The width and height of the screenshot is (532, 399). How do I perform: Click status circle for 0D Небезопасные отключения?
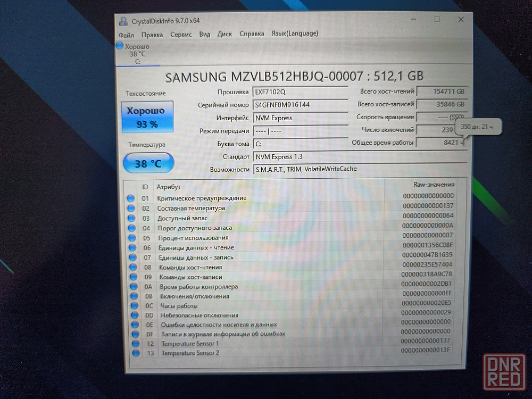point(135,315)
